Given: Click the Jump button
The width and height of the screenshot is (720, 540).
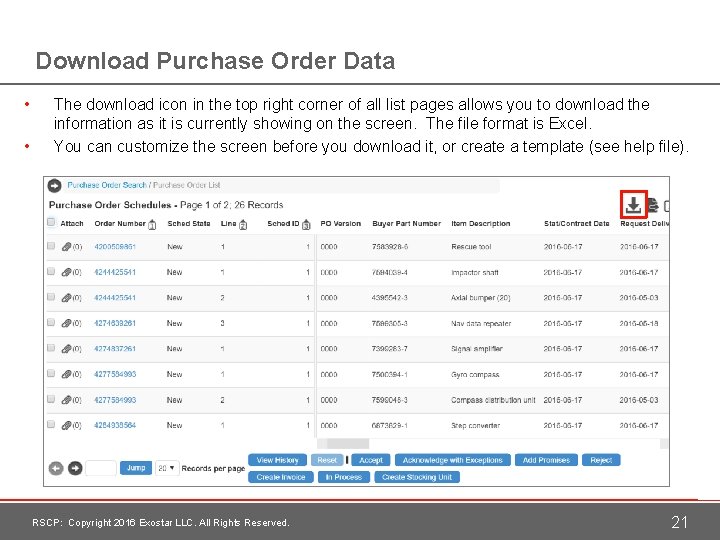Looking at the screenshot, I should point(136,468).
